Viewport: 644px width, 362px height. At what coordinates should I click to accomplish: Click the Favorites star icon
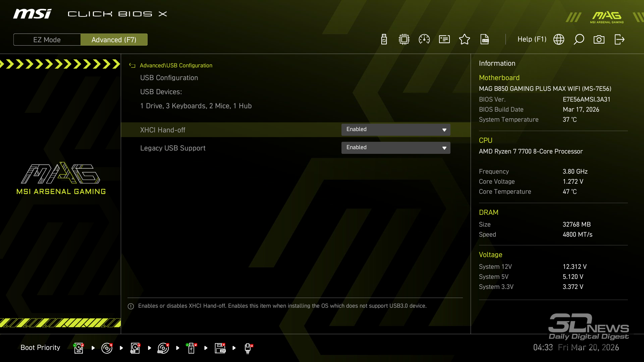point(465,40)
